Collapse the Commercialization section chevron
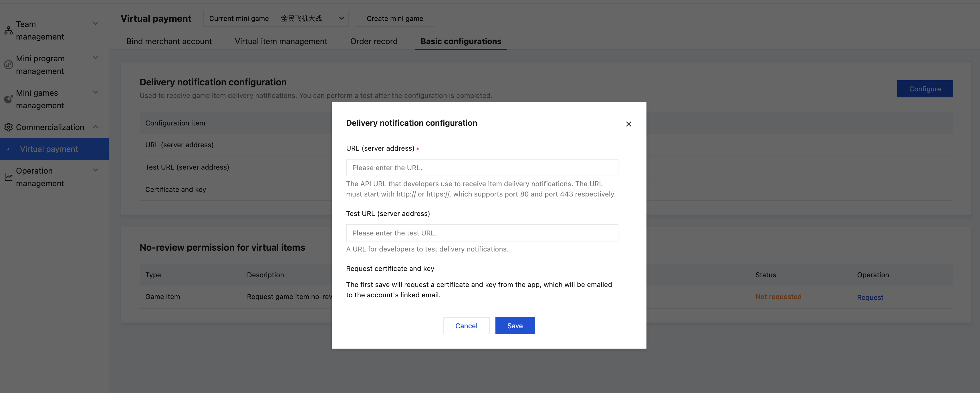 [x=96, y=127]
